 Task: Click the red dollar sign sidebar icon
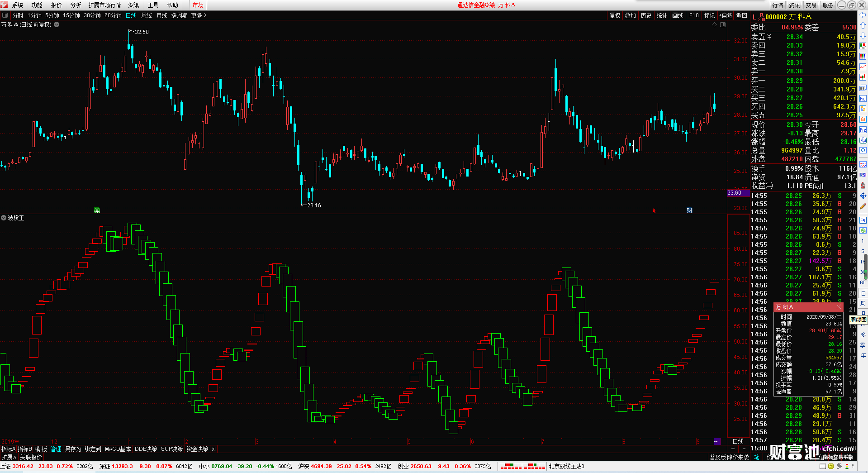863,185
